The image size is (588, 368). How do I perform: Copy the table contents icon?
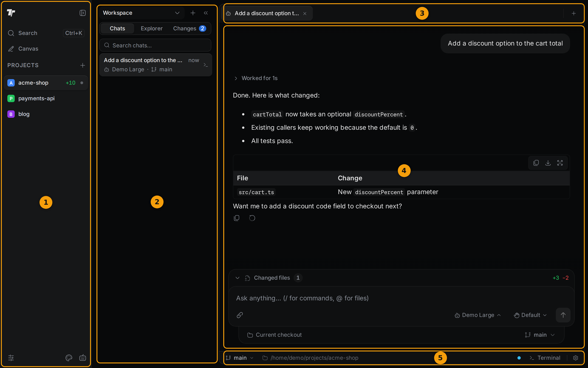536,163
